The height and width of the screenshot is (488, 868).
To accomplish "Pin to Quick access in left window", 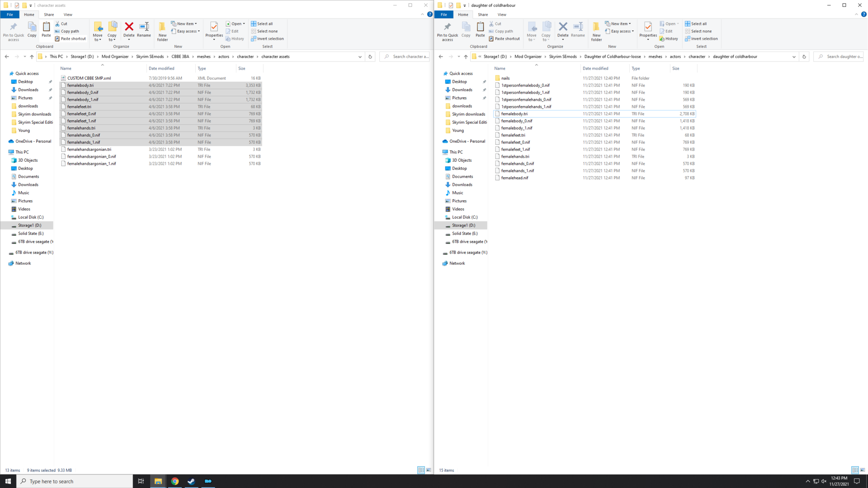I will (14, 32).
